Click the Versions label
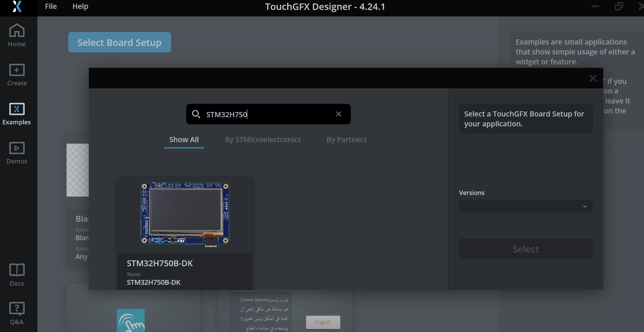The width and height of the screenshot is (644, 332). (x=472, y=193)
